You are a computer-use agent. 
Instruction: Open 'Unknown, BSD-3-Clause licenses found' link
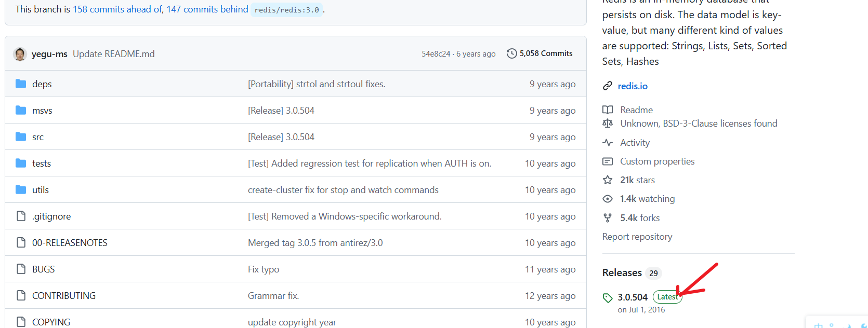click(699, 124)
